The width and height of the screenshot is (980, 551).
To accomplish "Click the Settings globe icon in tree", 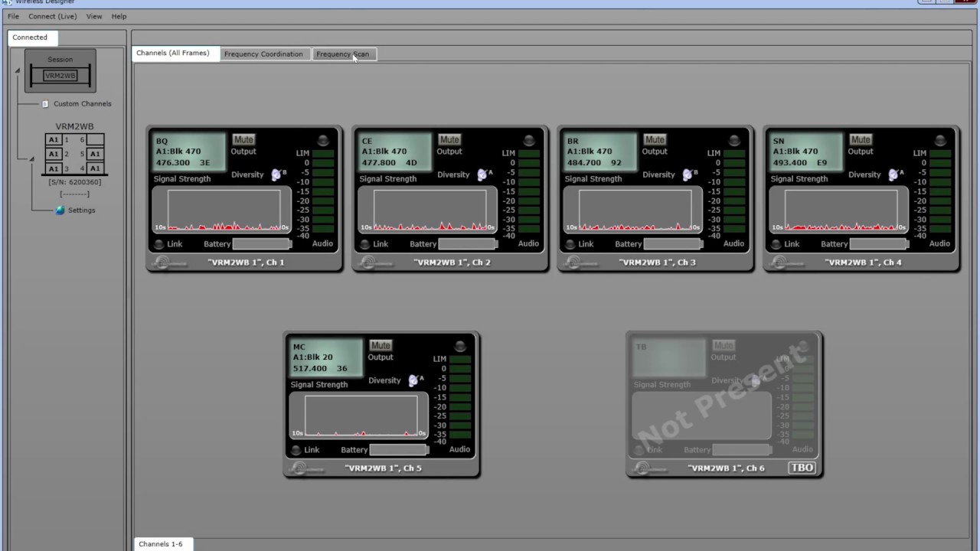I will pos(60,210).
